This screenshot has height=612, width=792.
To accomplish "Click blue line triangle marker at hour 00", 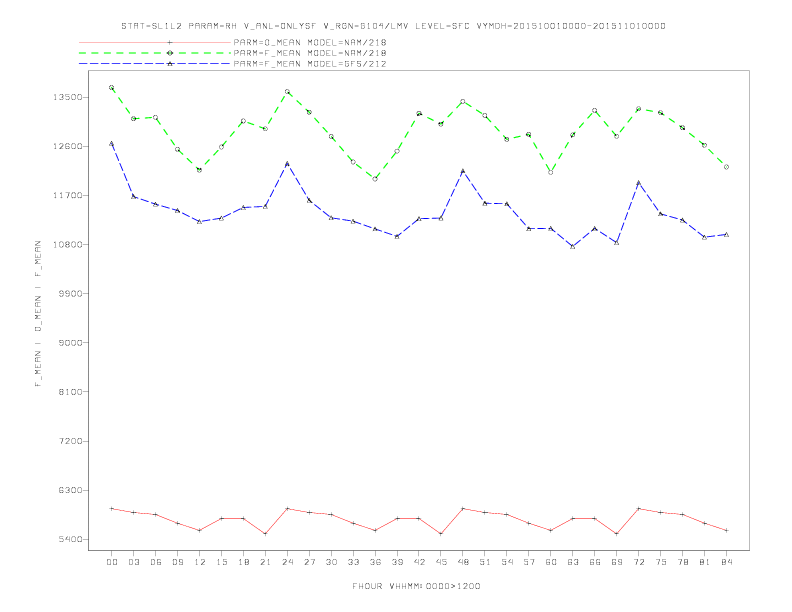I will click(x=112, y=143).
